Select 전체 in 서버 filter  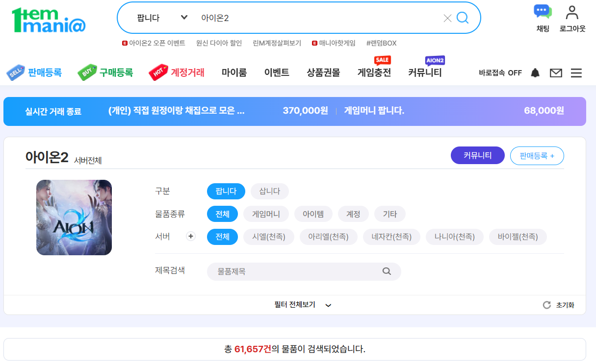222,237
